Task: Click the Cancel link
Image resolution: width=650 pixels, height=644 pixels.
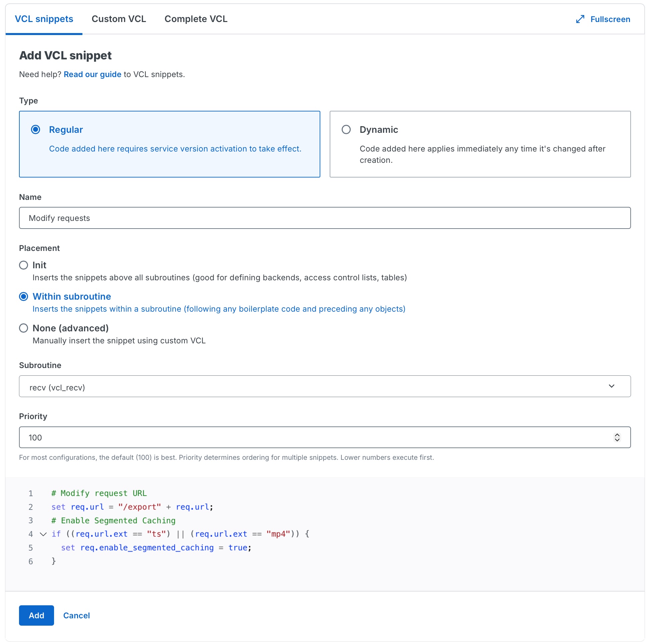Action: 76,615
